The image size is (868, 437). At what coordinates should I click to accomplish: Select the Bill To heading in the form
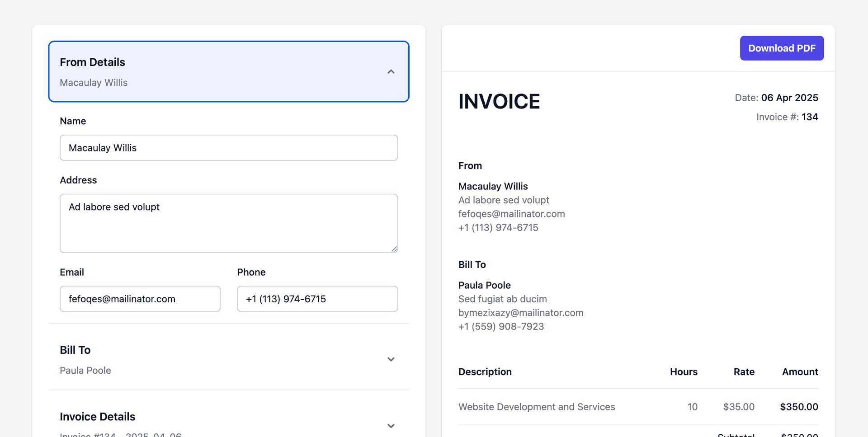click(75, 350)
